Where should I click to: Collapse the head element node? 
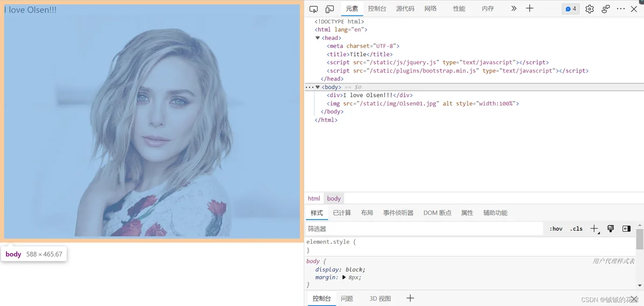click(318, 38)
